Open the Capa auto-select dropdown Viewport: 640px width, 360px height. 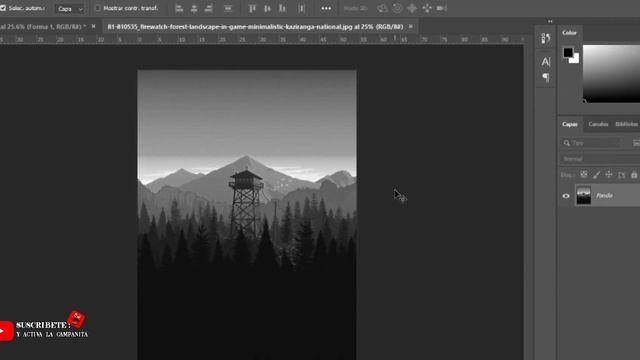point(69,9)
